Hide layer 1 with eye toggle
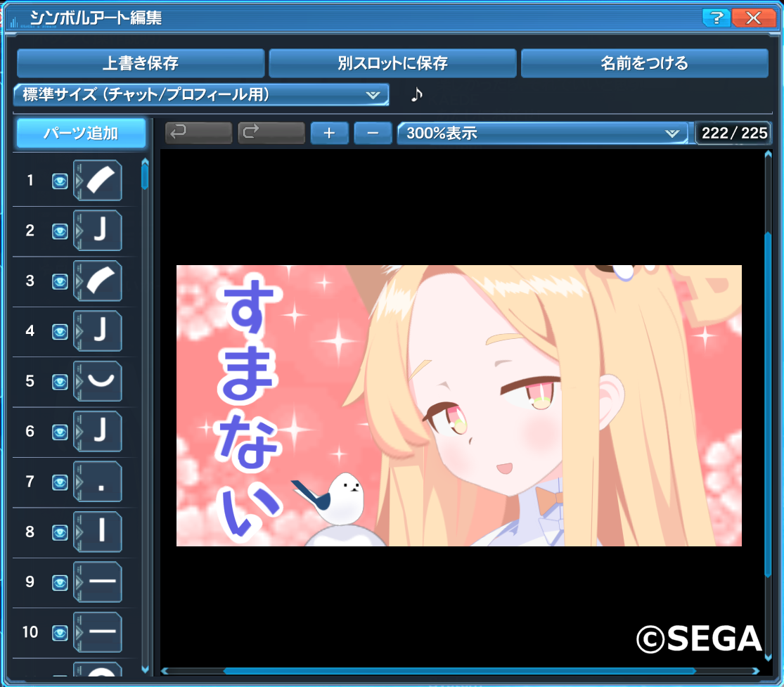The height and width of the screenshot is (687, 784). 60,181
